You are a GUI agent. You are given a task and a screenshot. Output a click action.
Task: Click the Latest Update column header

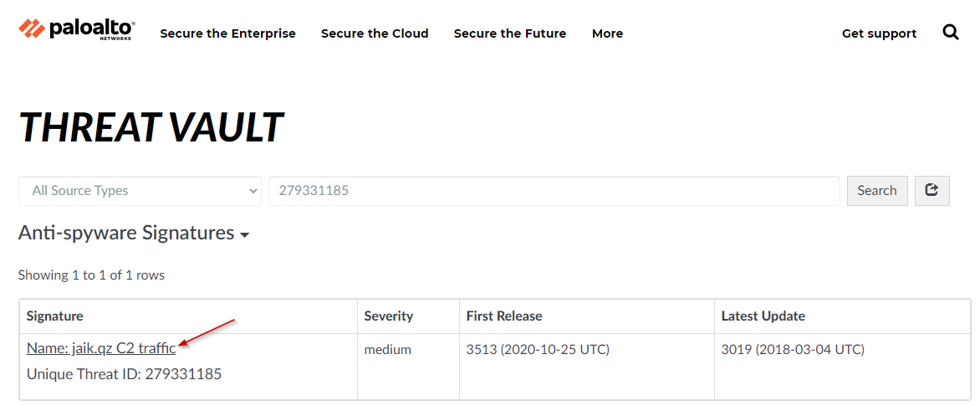coord(763,316)
